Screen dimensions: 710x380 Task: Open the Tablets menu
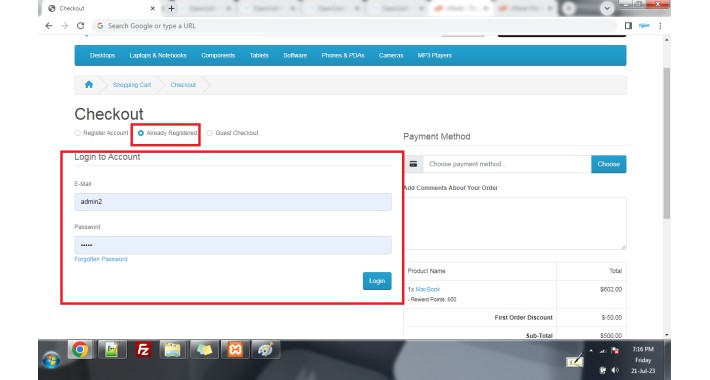pos(259,55)
